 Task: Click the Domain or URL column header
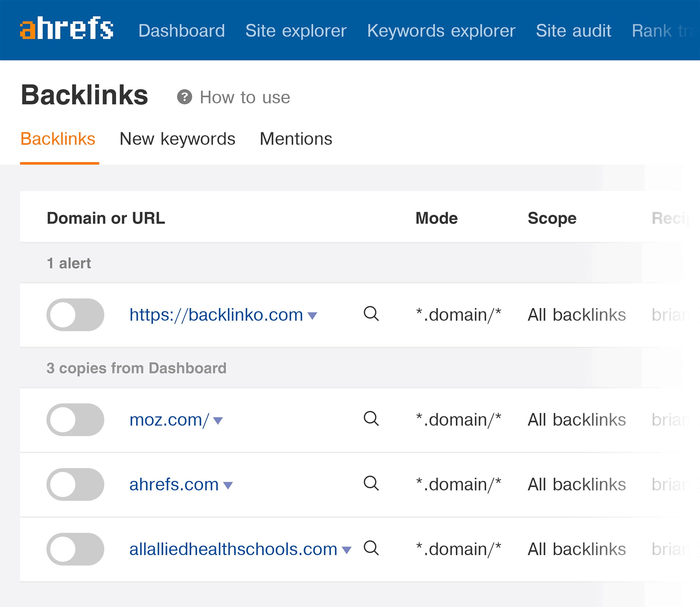pos(106,218)
